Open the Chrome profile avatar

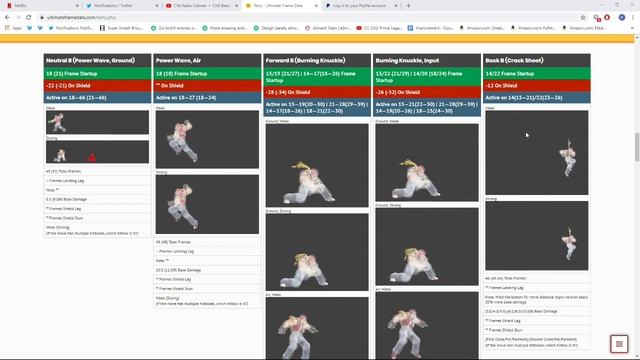[622, 18]
